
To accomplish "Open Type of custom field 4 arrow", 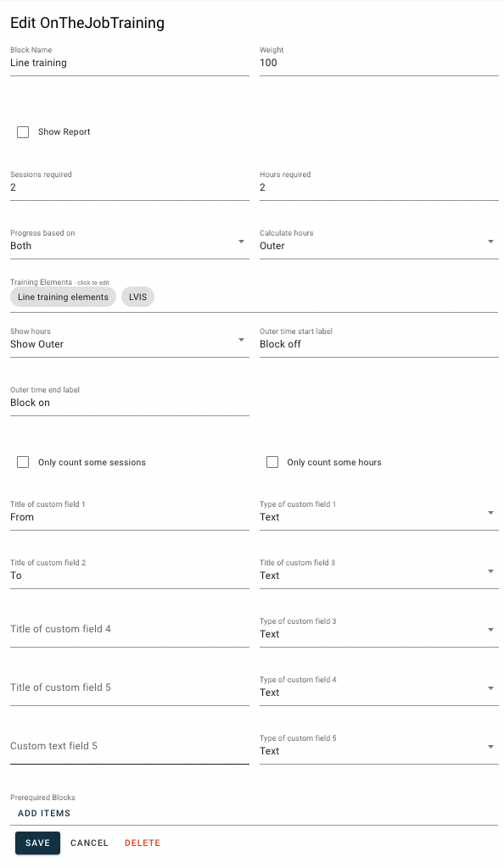I will 490,688.
